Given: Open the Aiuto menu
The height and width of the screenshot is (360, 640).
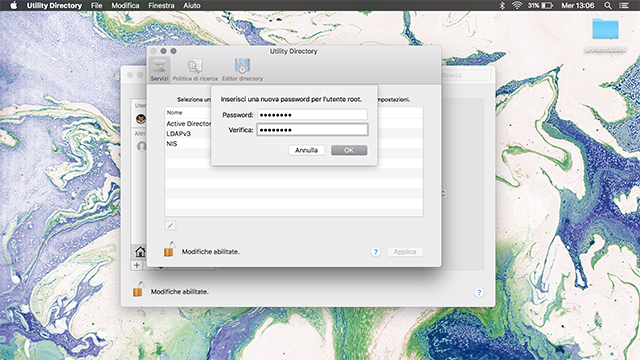Looking at the screenshot, I should [192, 5].
